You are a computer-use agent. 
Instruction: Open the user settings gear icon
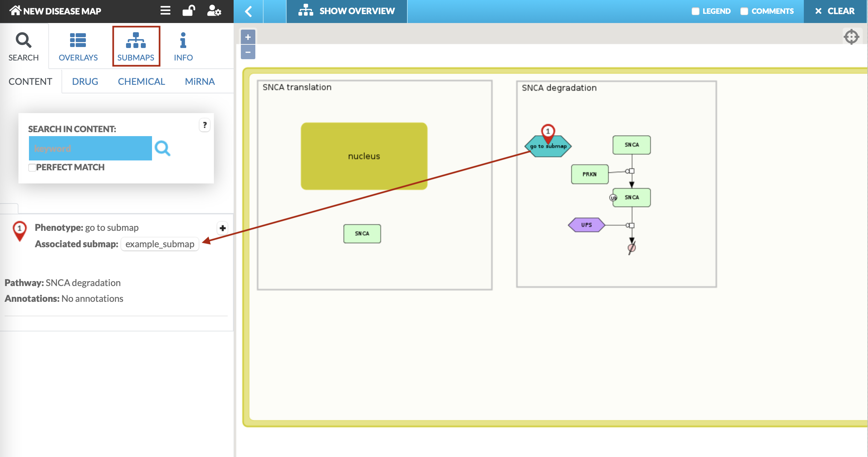pyautogui.click(x=214, y=11)
